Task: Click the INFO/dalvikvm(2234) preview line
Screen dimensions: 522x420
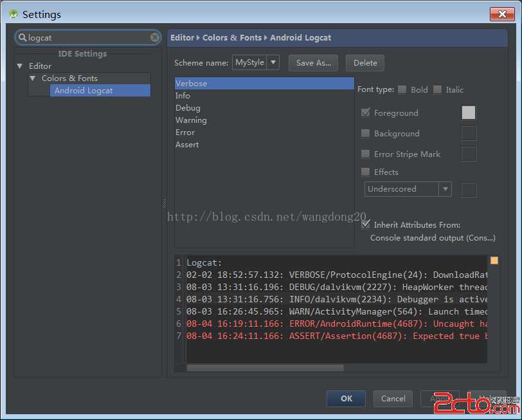Action: tap(337, 299)
